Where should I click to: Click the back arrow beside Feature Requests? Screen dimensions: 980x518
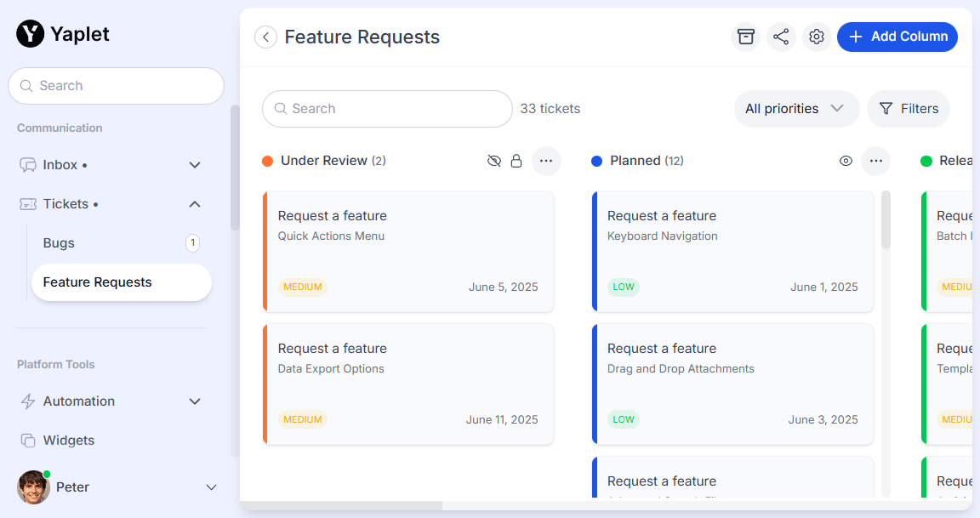click(266, 37)
